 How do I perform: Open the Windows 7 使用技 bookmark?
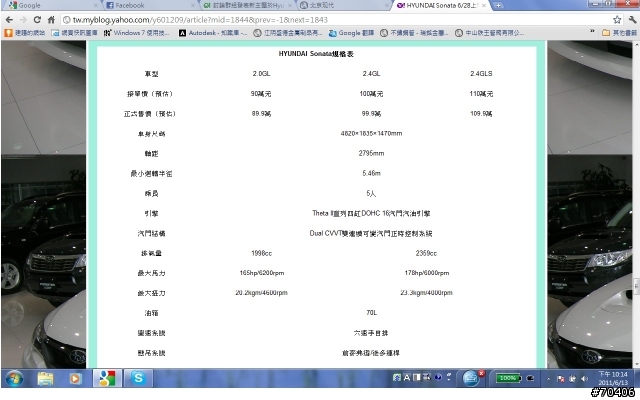coord(136,33)
